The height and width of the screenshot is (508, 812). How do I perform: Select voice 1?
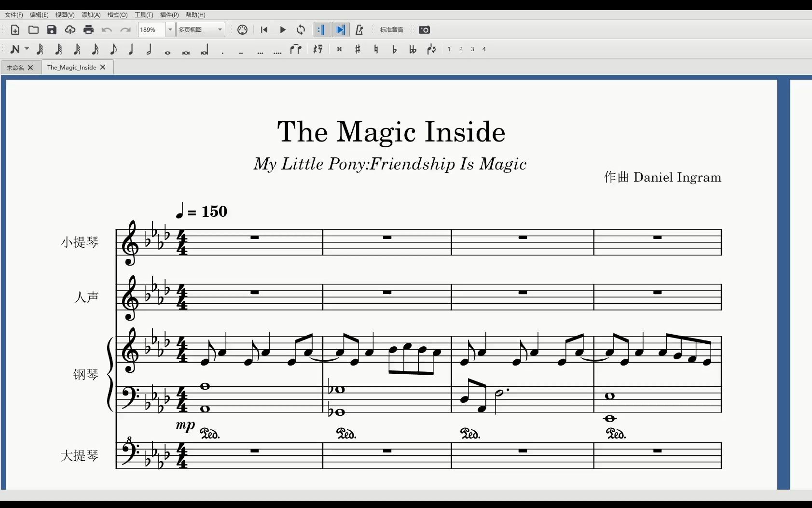point(449,49)
